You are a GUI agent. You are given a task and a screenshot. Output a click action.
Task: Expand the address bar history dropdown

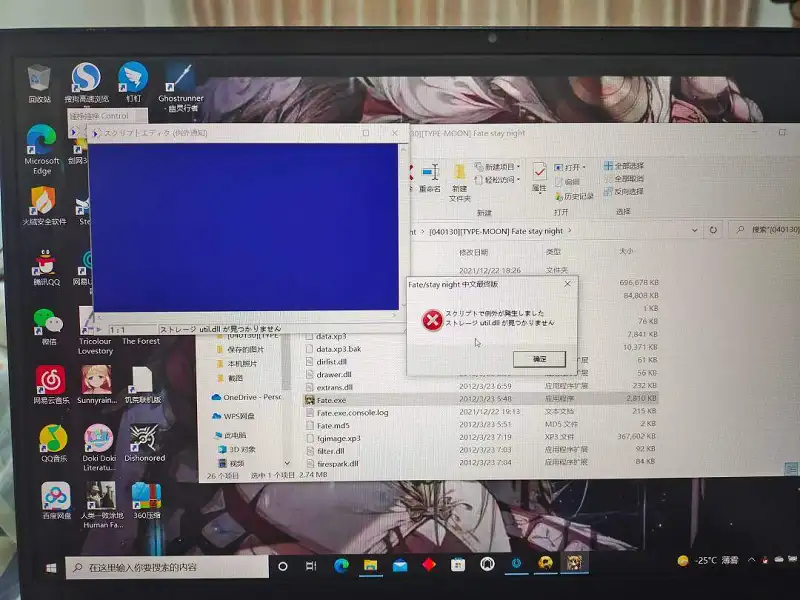[x=694, y=231]
